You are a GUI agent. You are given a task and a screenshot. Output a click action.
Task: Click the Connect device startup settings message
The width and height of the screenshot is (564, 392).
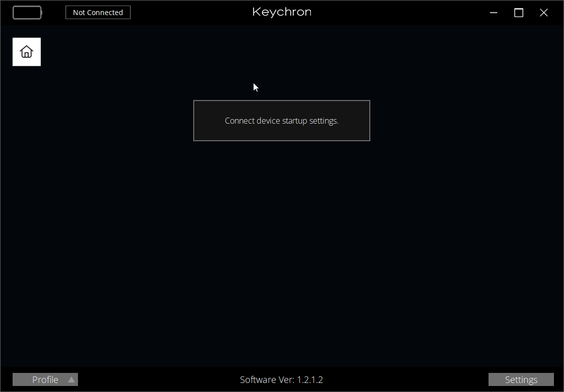click(282, 121)
